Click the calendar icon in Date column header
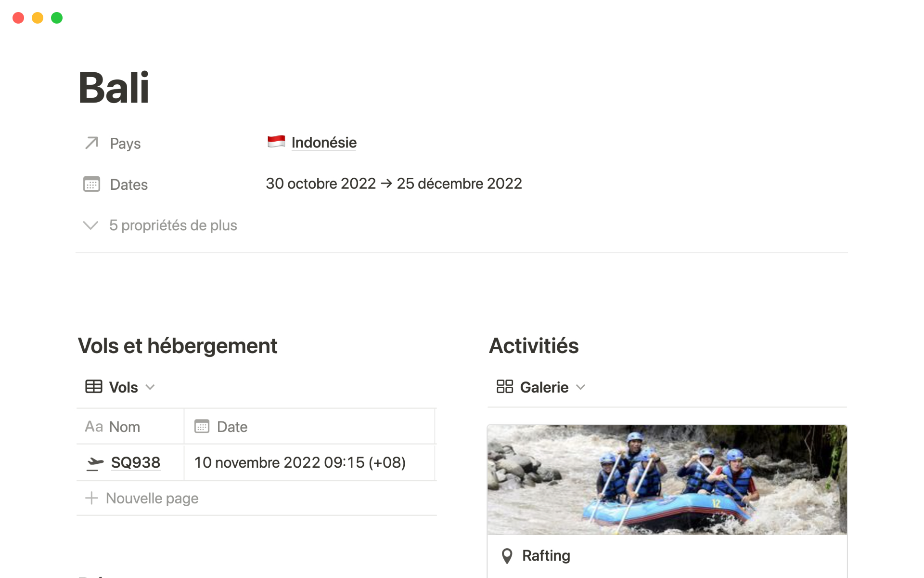This screenshot has width=924, height=578. pyautogui.click(x=202, y=426)
